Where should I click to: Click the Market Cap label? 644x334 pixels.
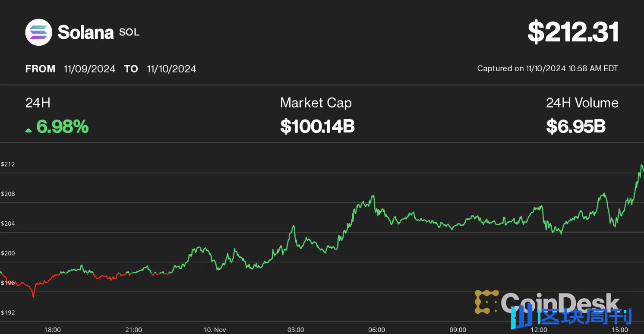316,103
